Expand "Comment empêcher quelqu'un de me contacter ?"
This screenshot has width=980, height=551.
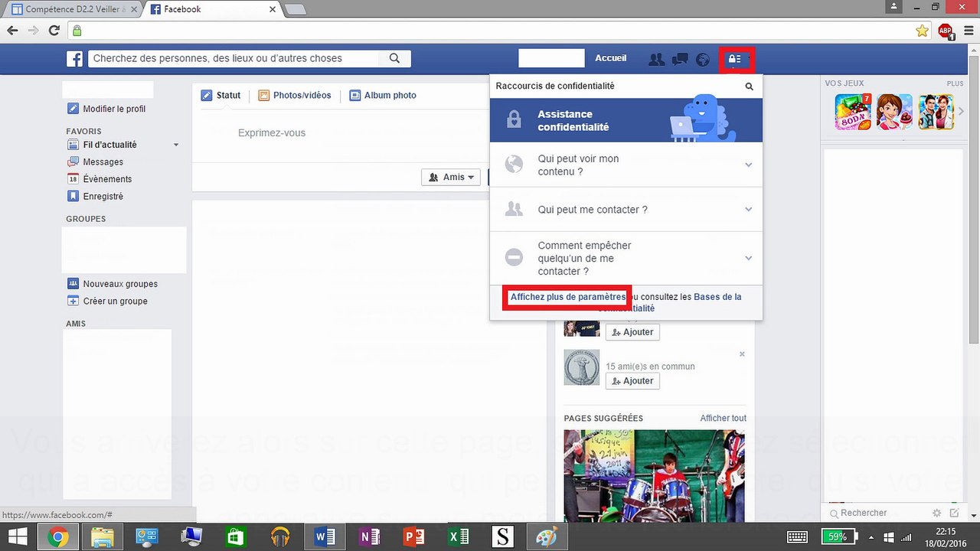626,259
